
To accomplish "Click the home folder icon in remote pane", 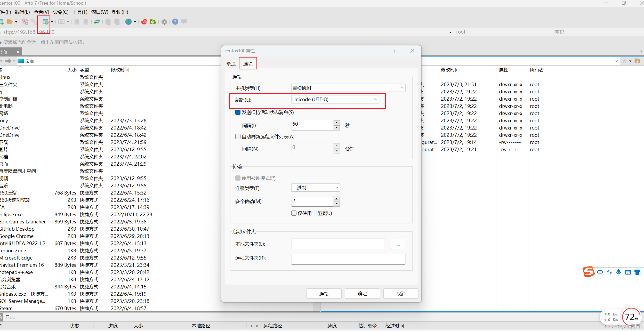I will point(638,61).
